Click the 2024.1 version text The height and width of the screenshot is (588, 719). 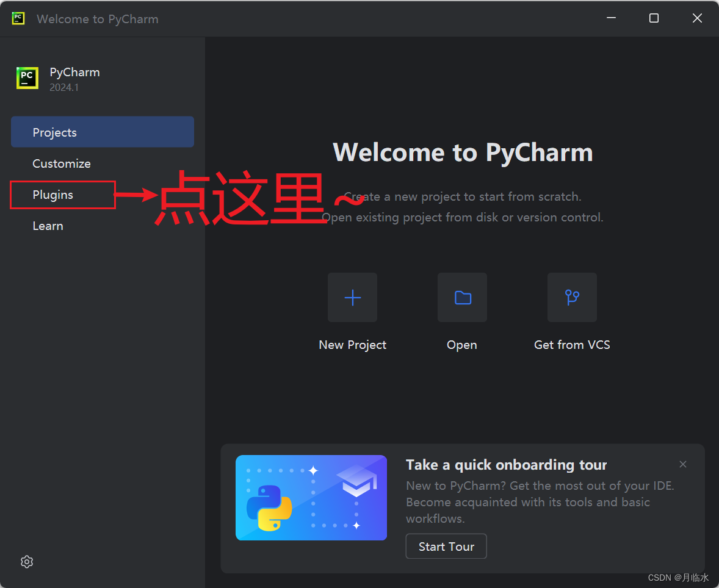click(64, 88)
